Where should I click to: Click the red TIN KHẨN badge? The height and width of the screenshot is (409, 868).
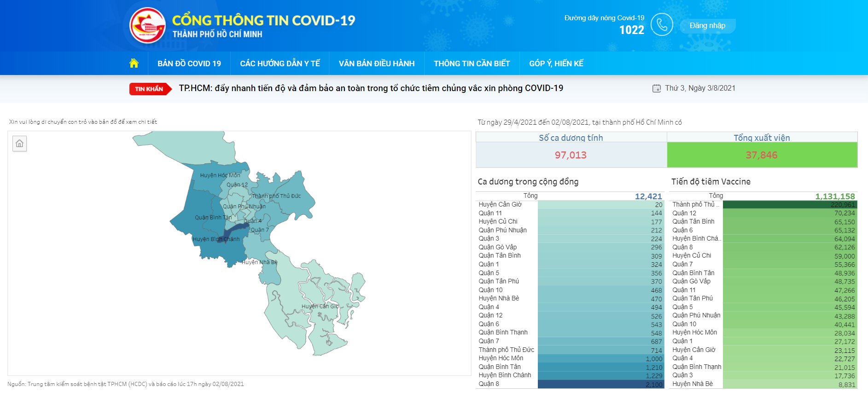(149, 89)
